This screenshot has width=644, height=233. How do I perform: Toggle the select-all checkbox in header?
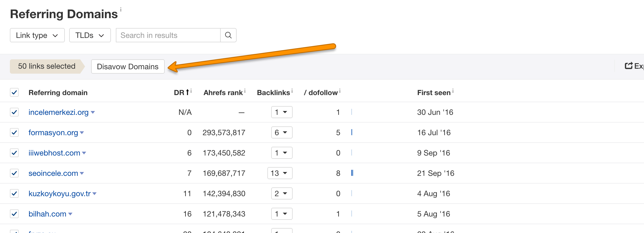tap(14, 92)
